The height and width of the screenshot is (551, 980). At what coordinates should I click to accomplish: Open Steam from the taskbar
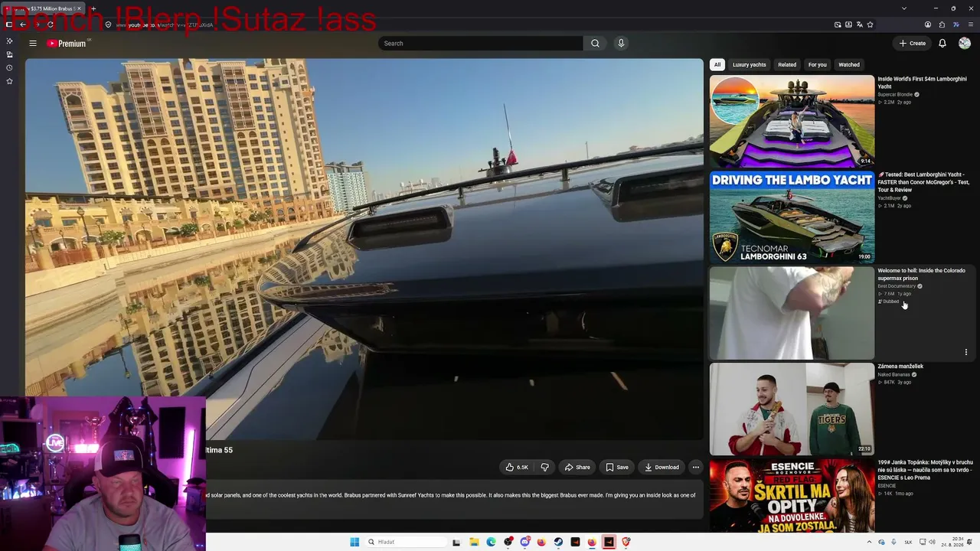pos(558,542)
